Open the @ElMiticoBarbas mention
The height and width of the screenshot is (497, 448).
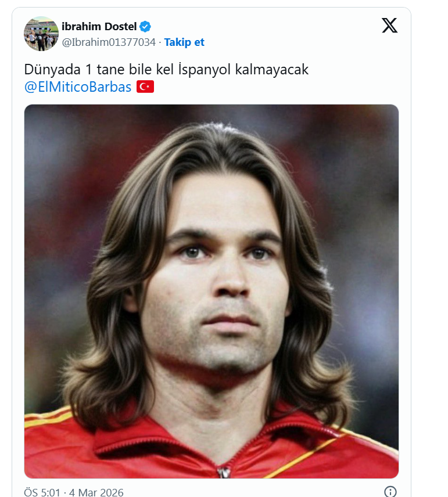click(78, 88)
